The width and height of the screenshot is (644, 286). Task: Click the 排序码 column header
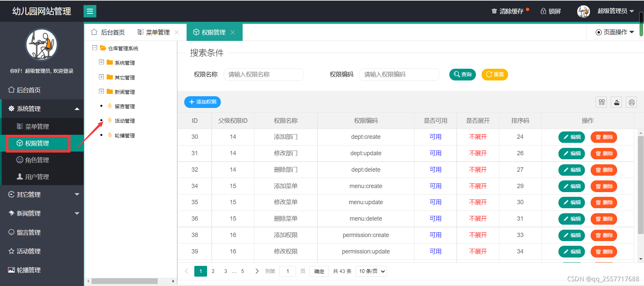[520, 121]
